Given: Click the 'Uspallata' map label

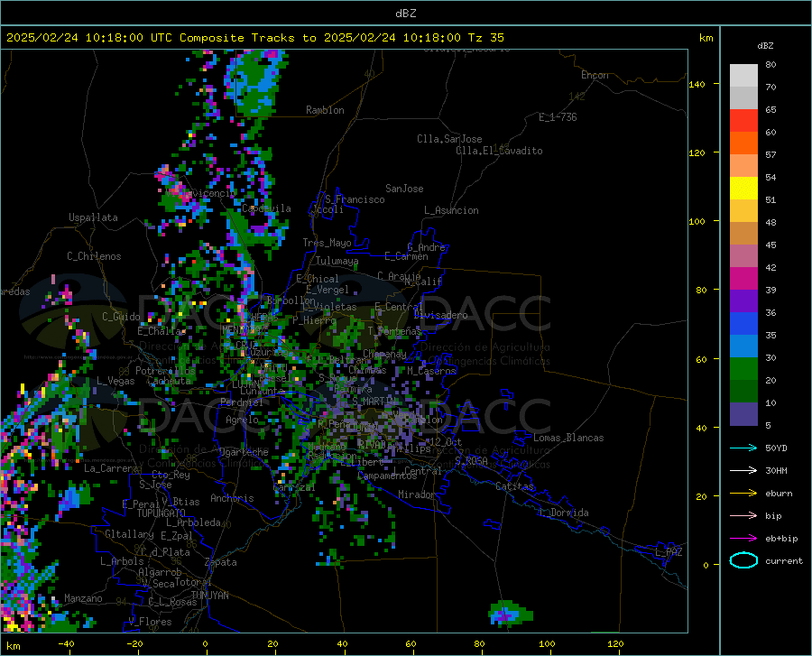Looking at the screenshot, I should coord(93,217).
